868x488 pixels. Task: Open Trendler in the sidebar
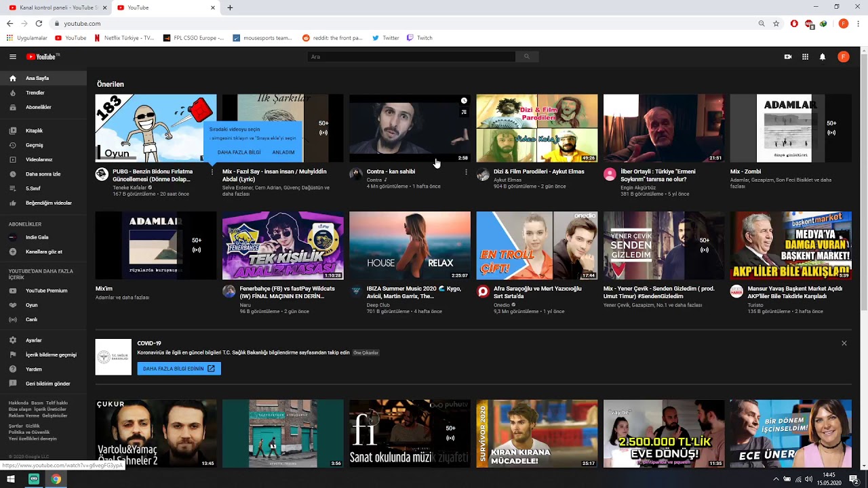pyautogui.click(x=43, y=93)
